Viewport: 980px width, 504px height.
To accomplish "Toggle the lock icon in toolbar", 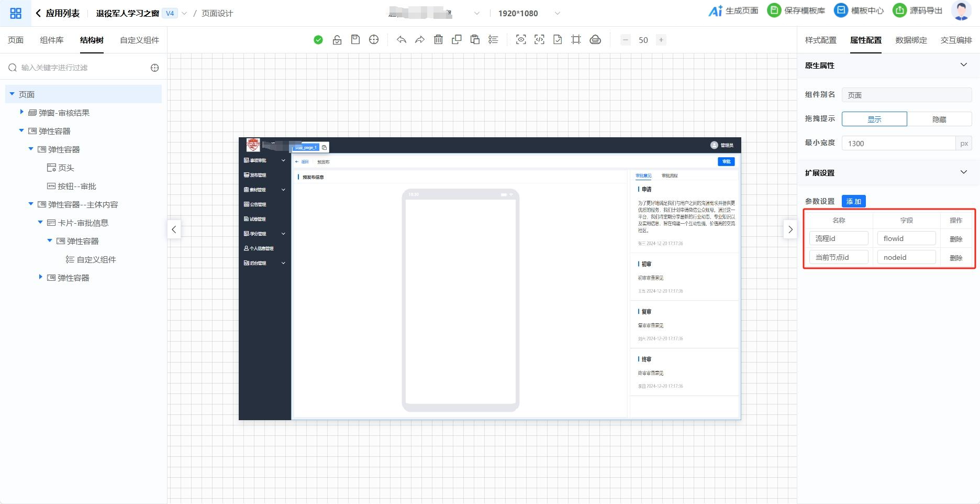I will pyautogui.click(x=337, y=40).
